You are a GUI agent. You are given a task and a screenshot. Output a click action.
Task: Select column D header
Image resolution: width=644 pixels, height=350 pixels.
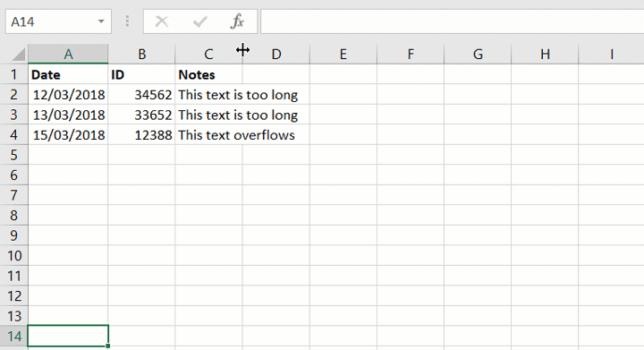(276, 55)
